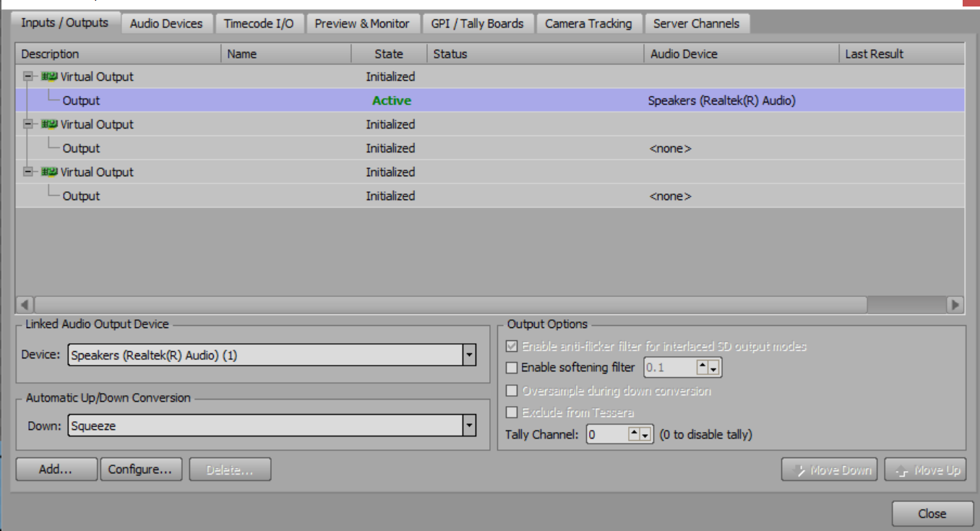Screen dimensions: 980x531
Task: Click the list's horizontal scrollbar right arrow
Action: click(x=955, y=304)
